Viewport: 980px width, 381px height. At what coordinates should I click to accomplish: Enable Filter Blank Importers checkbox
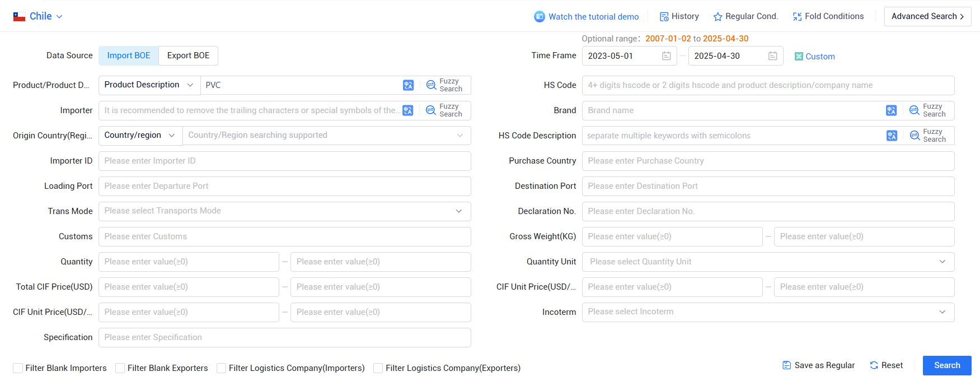pos(18,368)
